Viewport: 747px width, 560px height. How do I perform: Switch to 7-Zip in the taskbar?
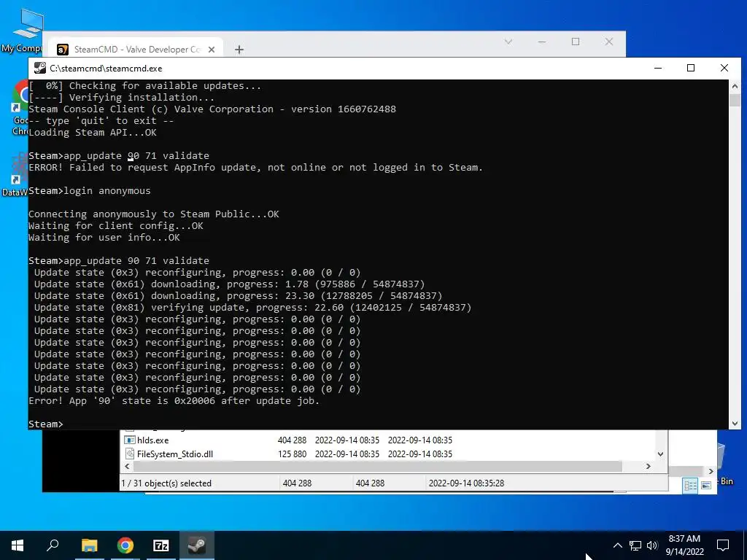(x=161, y=545)
